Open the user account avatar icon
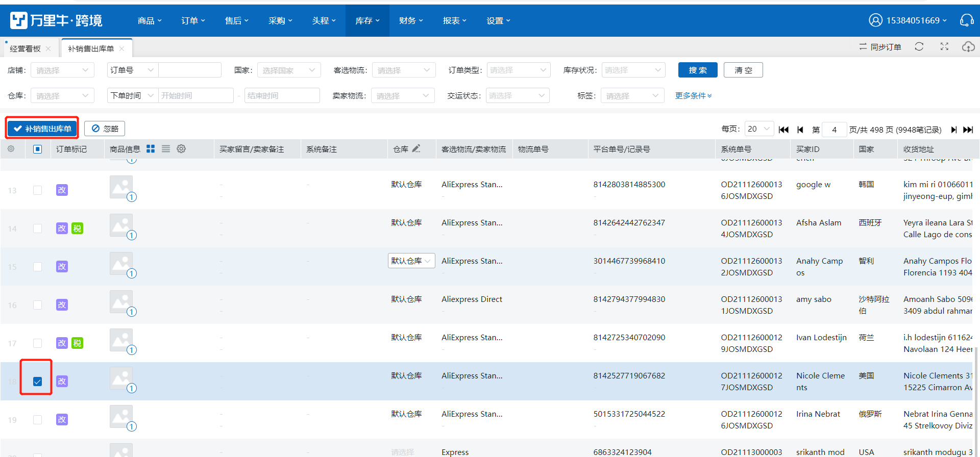This screenshot has height=457, width=980. 875,20
